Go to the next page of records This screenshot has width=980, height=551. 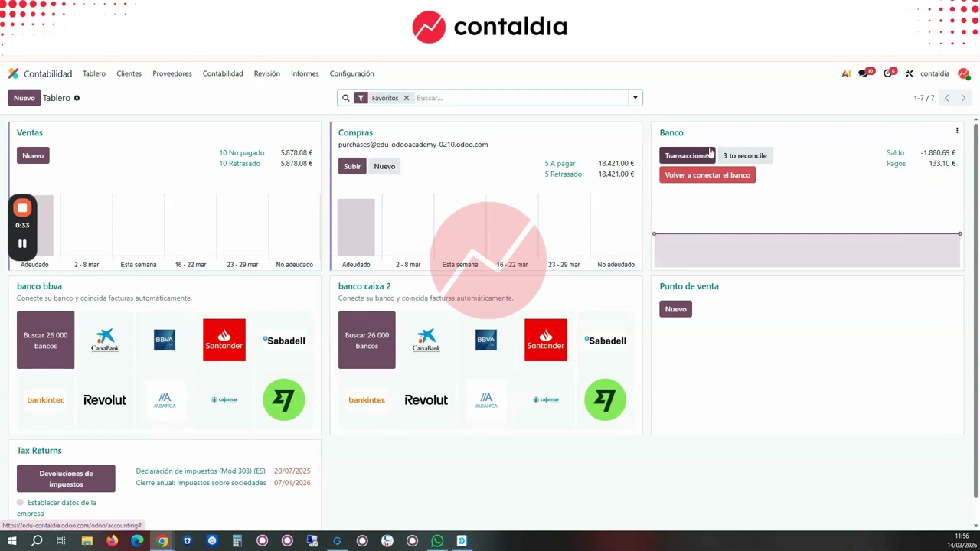tap(963, 98)
